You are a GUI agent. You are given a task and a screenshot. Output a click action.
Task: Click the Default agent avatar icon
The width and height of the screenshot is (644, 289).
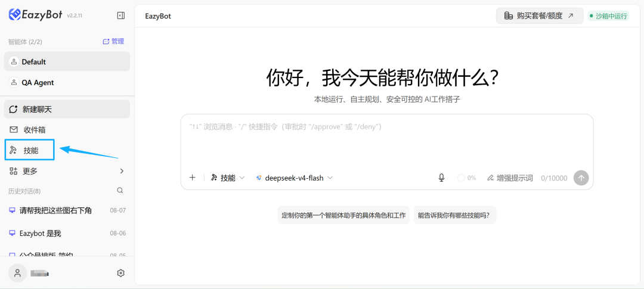pos(14,61)
